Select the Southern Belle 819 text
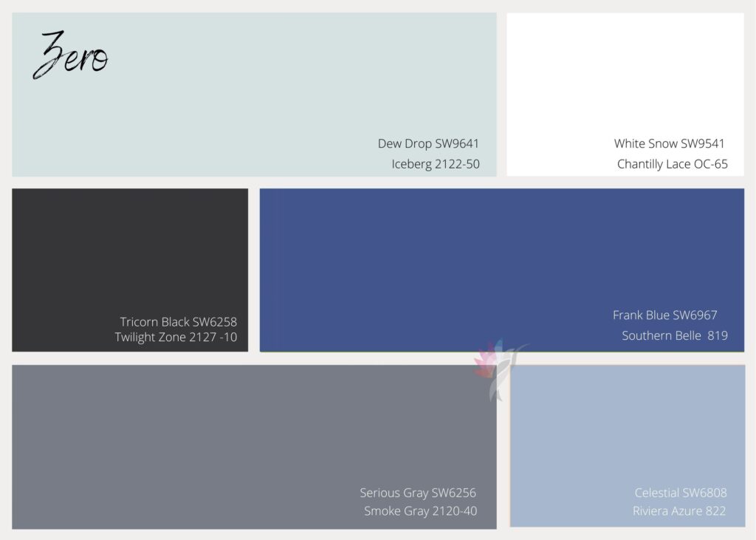This screenshot has width=756, height=540. point(674,335)
